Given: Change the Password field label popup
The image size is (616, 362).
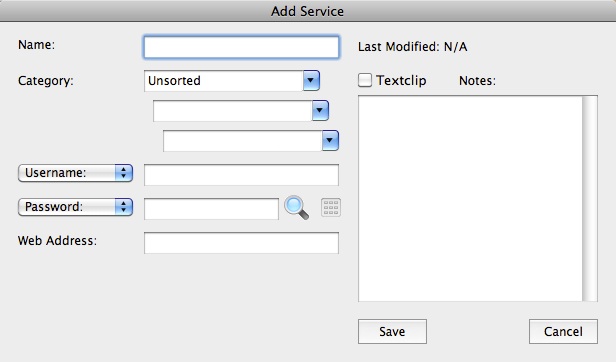Looking at the screenshot, I should 75,207.
